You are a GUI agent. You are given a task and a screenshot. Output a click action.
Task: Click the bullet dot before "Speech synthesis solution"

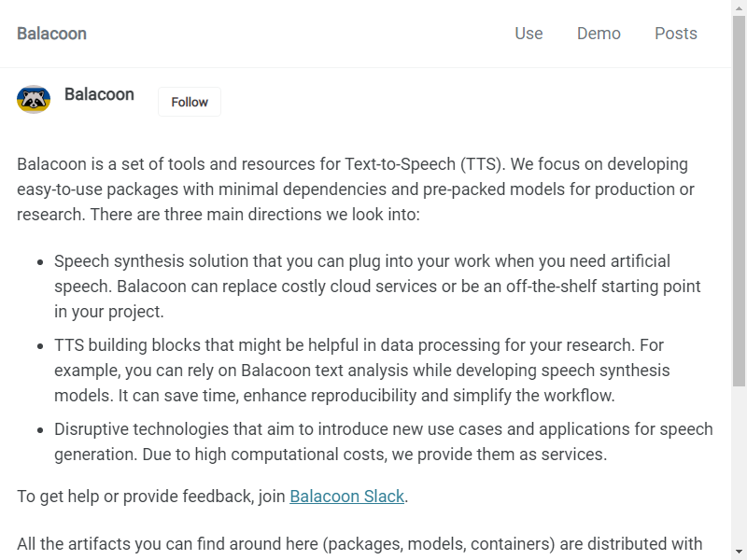coord(39,262)
